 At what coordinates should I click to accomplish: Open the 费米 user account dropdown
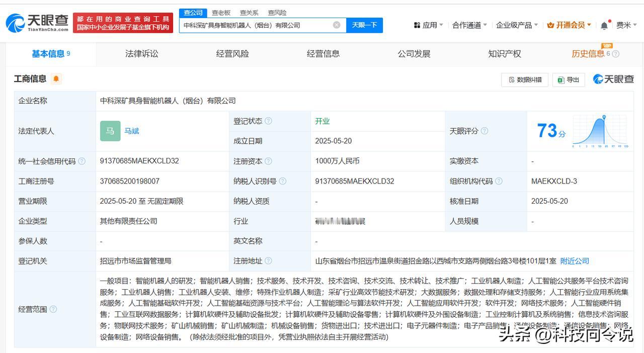point(626,25)
